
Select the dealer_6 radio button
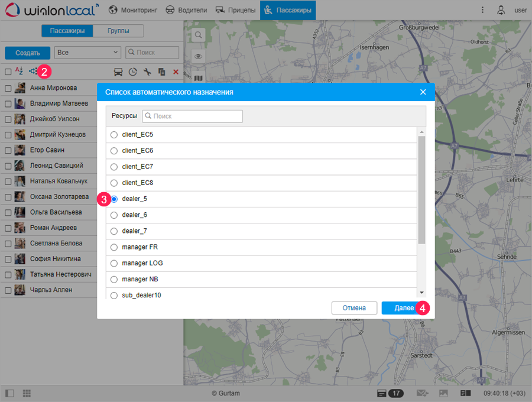[114, 215]
